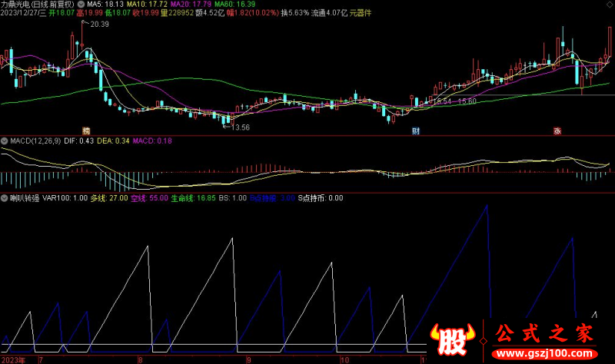Click the DEA: 0.34 value

point(113,141)
